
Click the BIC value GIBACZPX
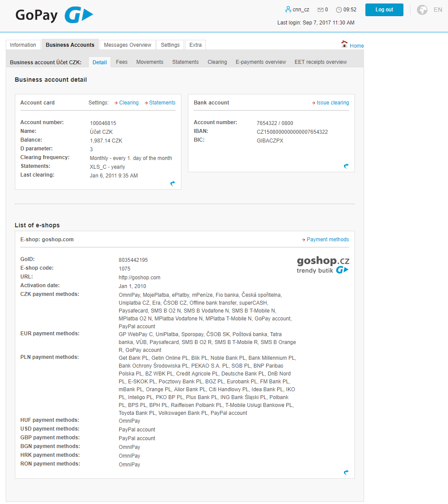(x=270, y=141)
